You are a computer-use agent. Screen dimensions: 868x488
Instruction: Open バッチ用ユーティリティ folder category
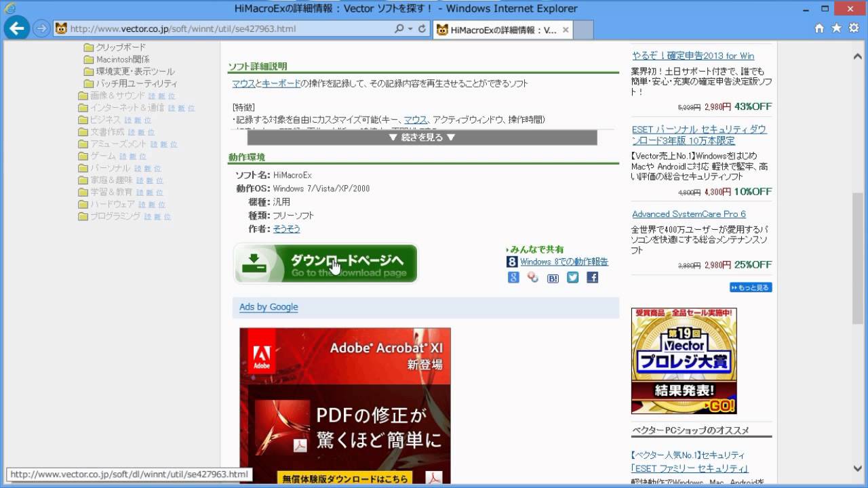point(136,83)
